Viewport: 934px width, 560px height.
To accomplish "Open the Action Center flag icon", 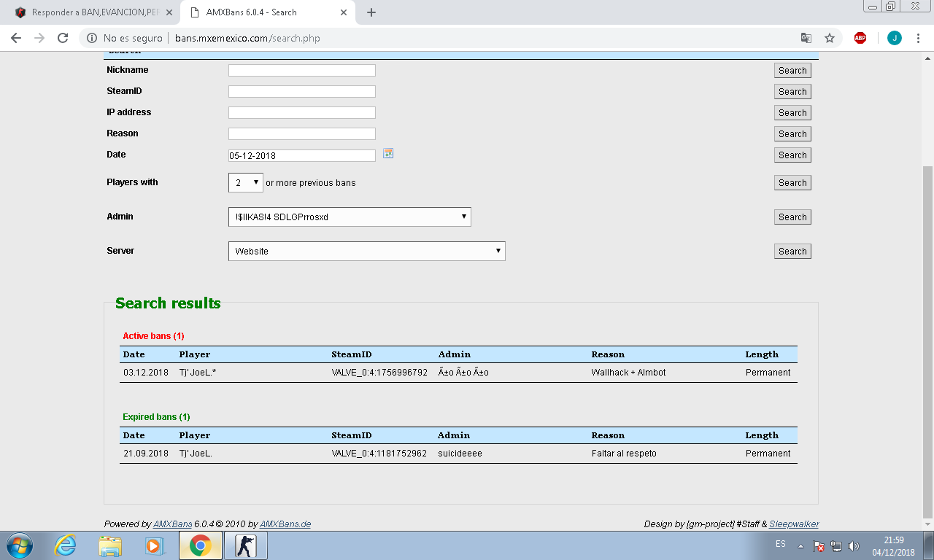I will pyautogui.click(x=819, y=546).
